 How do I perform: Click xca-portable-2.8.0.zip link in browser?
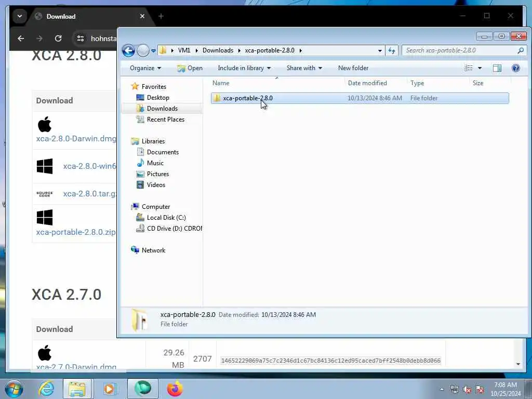tap(76, 232)
